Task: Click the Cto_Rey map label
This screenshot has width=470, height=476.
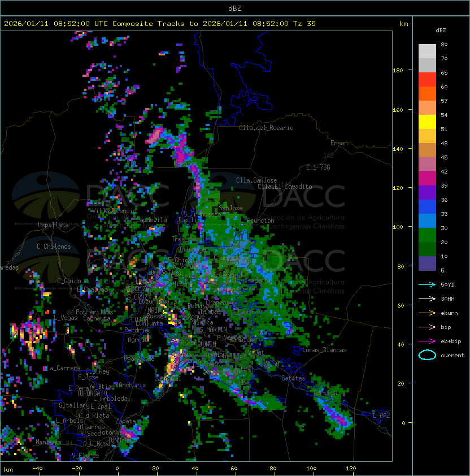Action: tap(97, 371)
